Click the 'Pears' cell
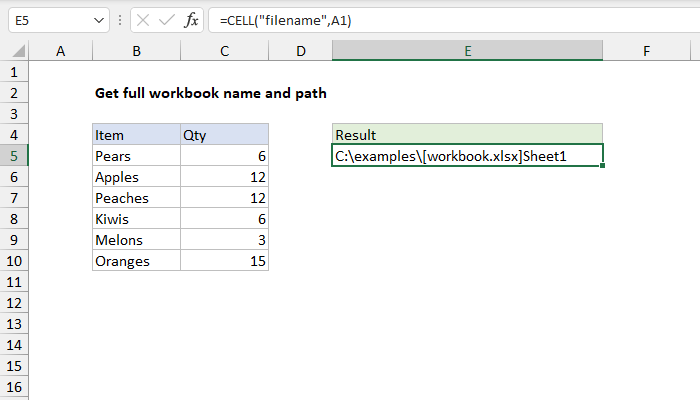Screen dimensions: 700x400 pos(137,156)
